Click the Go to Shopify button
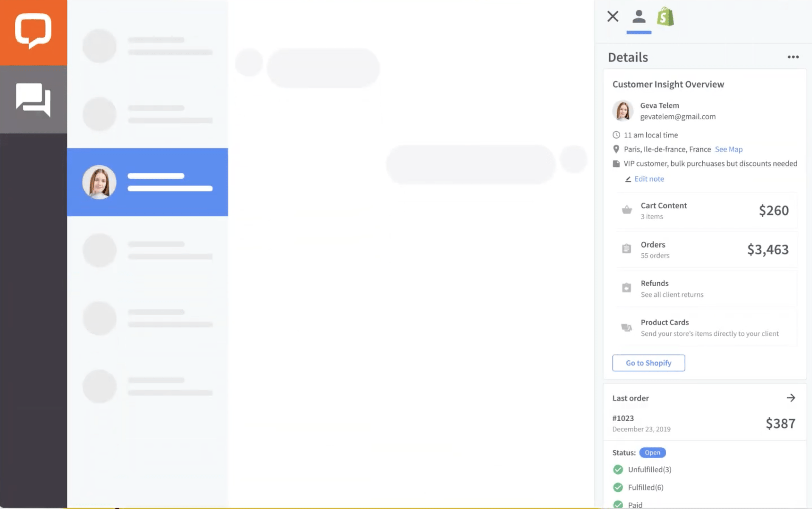 point(648,363)
